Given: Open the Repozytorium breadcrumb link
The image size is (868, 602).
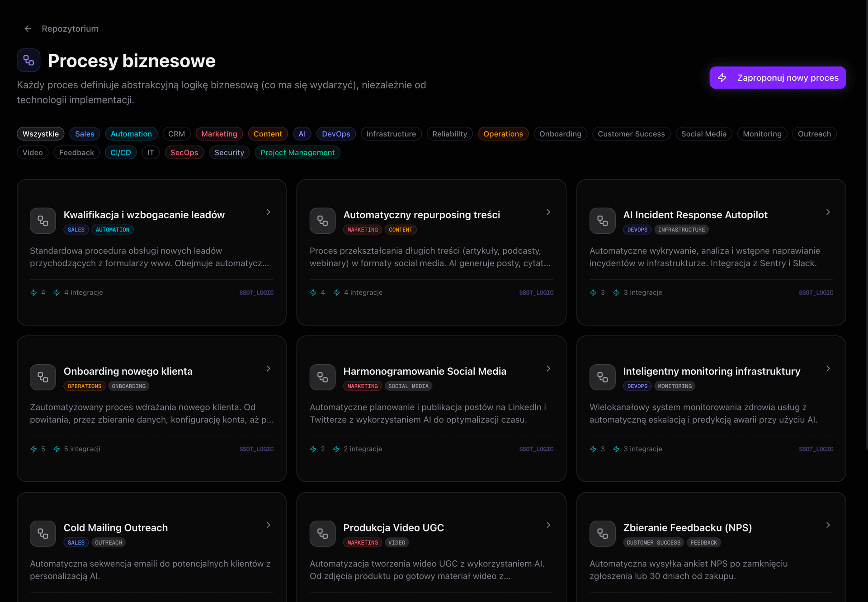Looking at the screenshot, I should click(70, 28).
